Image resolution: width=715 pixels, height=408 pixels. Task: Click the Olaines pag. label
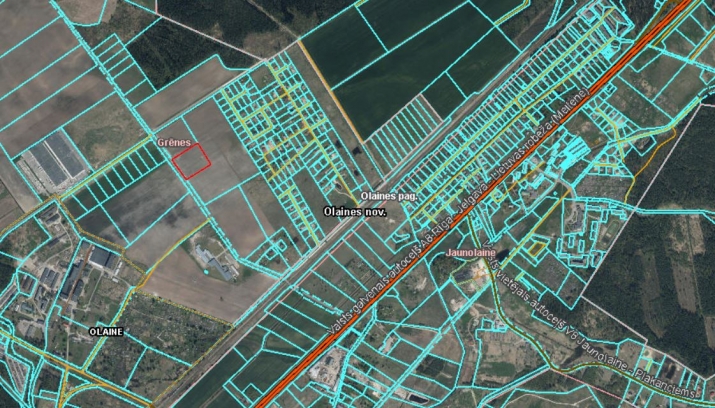point(389,196)
